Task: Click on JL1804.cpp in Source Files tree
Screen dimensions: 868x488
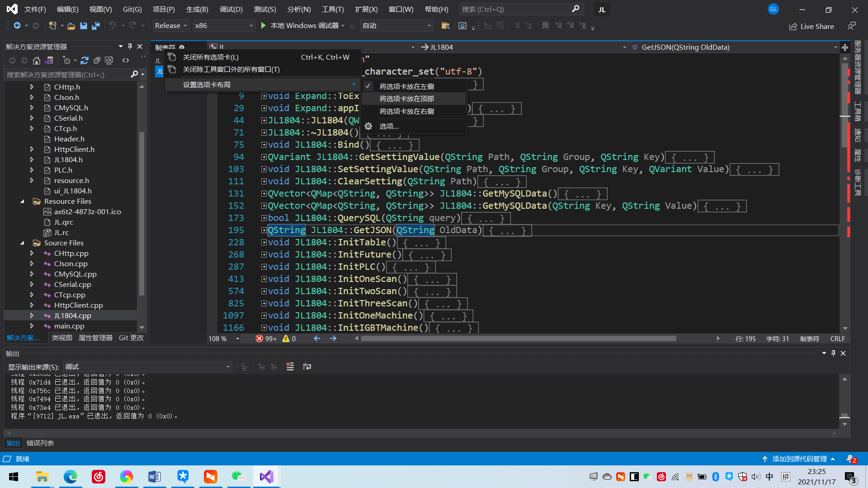Action: tap(71, 315)
